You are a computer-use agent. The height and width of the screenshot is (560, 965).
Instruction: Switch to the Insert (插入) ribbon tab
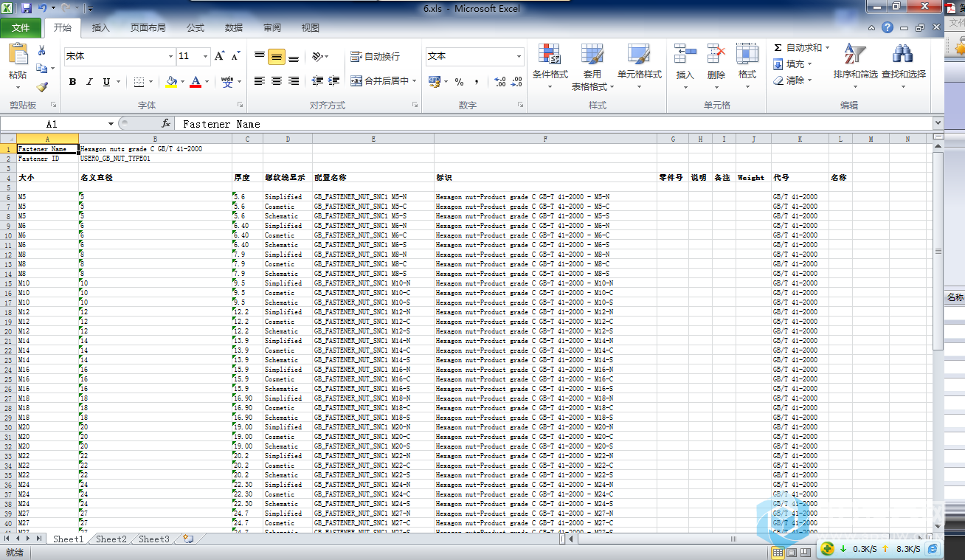pyautogui.click(x=100, y=28)
